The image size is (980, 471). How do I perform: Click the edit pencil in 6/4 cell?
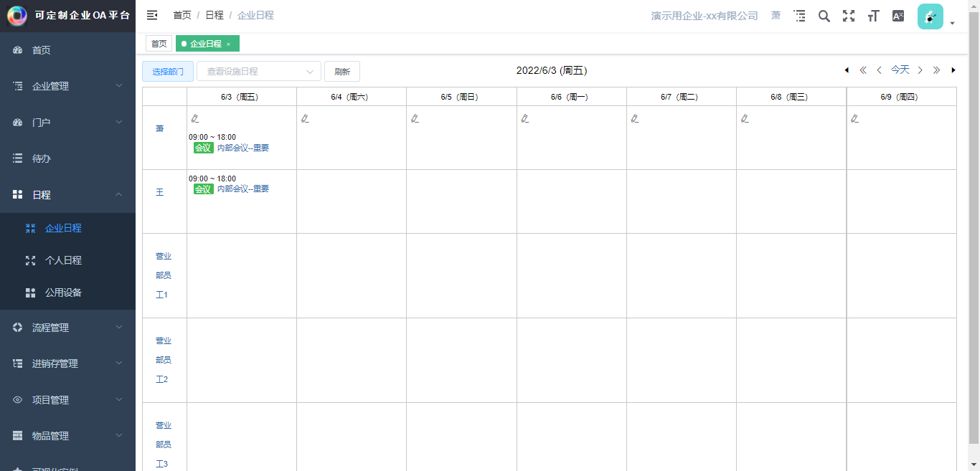point(305,118)
